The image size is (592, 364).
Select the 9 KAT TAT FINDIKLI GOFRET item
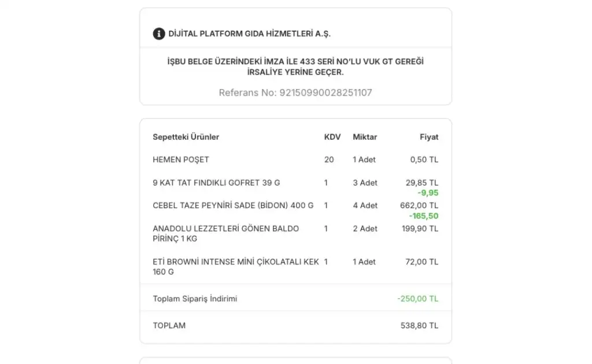point(216,183)
